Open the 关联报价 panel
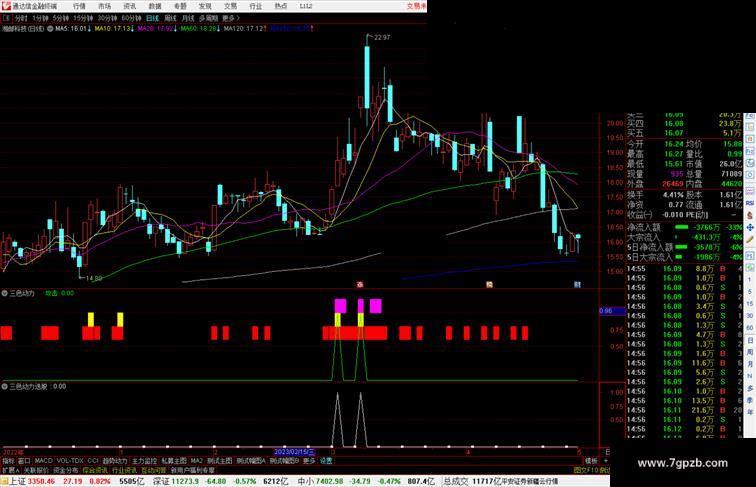 tap(36, 470)
